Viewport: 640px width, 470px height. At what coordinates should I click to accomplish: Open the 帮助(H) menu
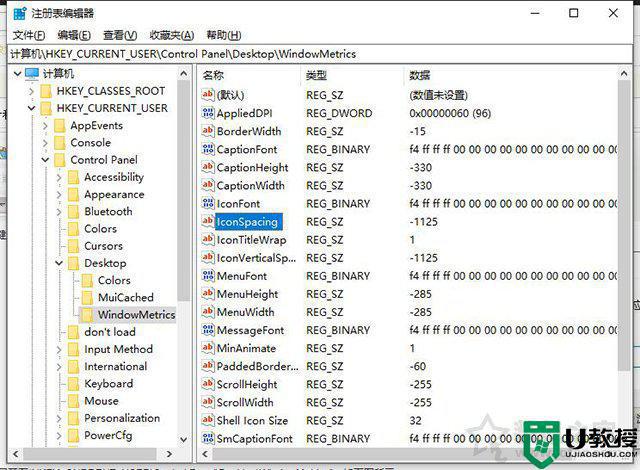pyautogui.click(x=224, y=35)
